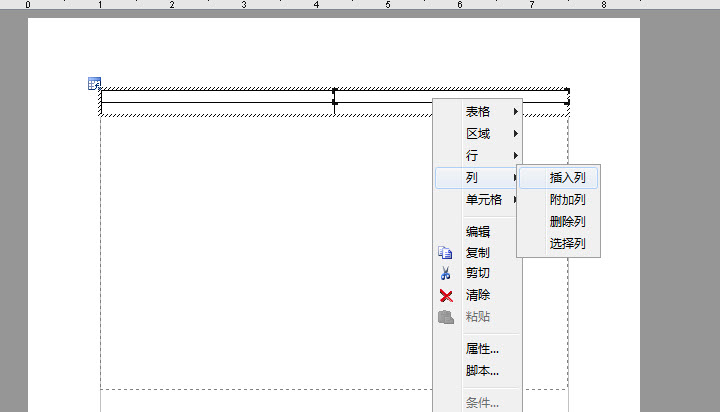Open the 行 submenu
The height and width of the screenshot is (412, 720).
[478, 156]
